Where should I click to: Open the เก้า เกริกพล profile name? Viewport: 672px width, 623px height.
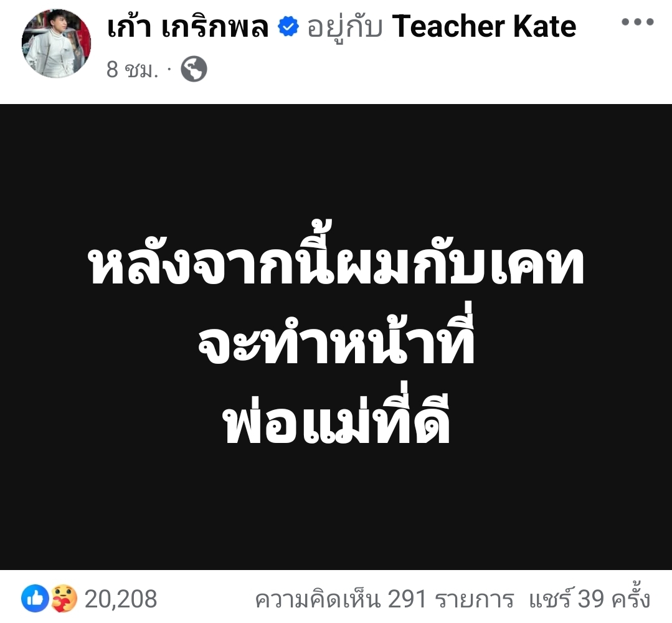coord(187,27)
